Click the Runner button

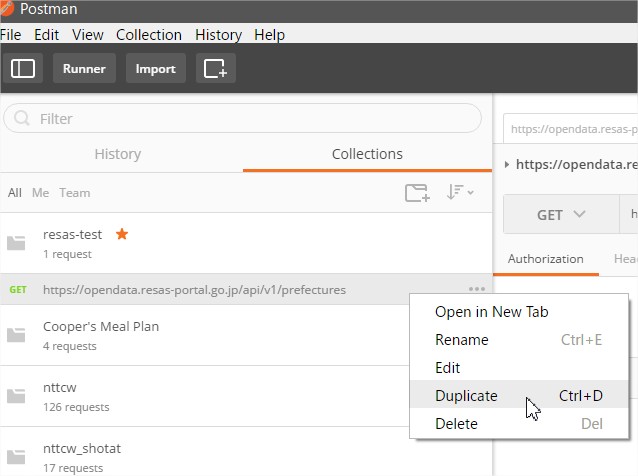coord(84,68)
